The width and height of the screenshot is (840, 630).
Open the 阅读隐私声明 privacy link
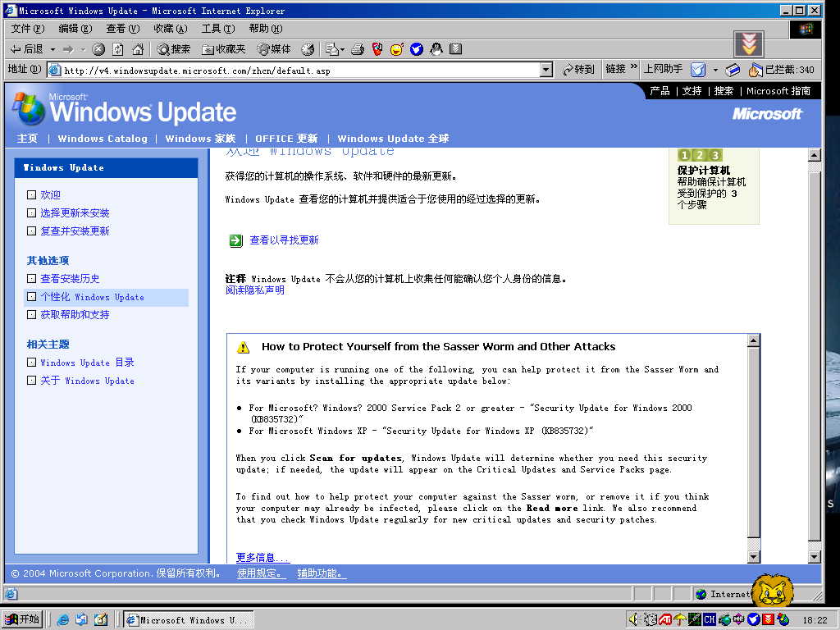coord(255,290)
